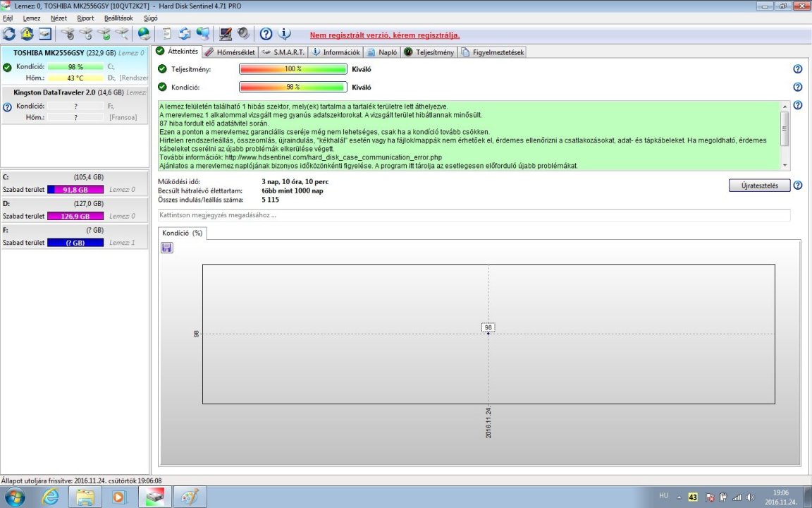Click refresh icon with yellow warning triangle
The height and width of the screenshot is (508, 812).
coord(27,34)
